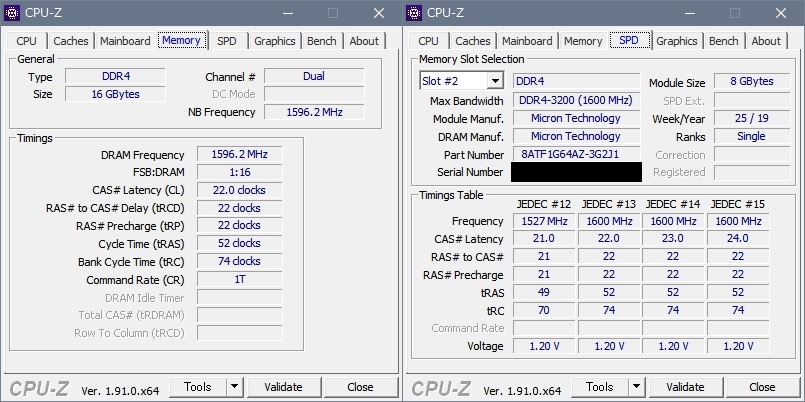The image size is (805, 402).
Task: Open the Caches tab in left window
Action: (x=71, y=41)
